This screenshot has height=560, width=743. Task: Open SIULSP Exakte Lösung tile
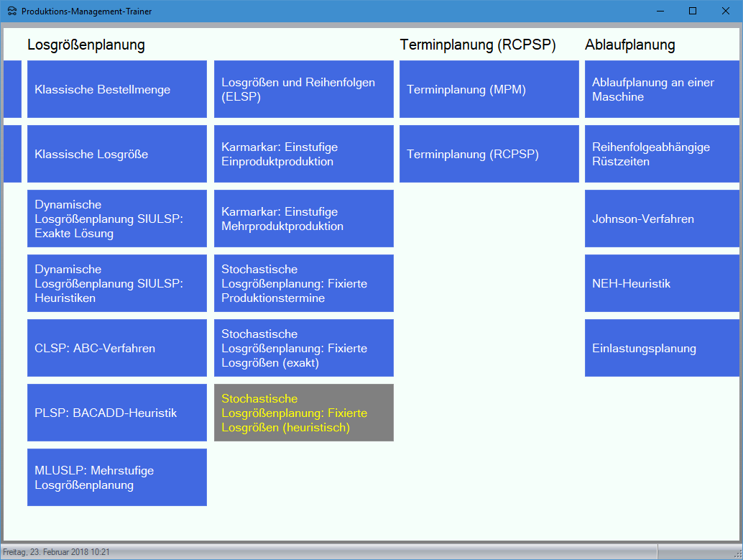[x=117, y=219]
